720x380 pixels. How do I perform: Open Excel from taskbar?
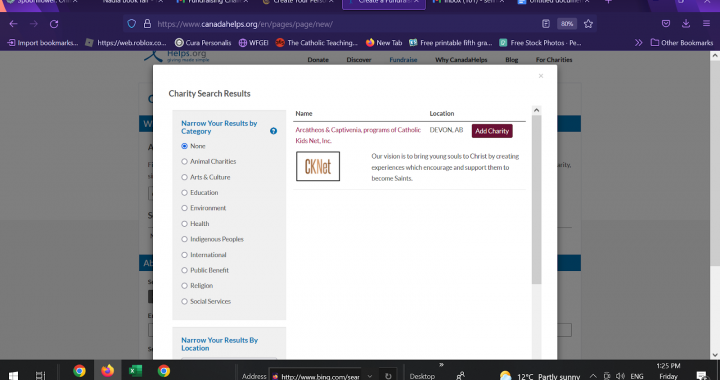coord(135,371)
